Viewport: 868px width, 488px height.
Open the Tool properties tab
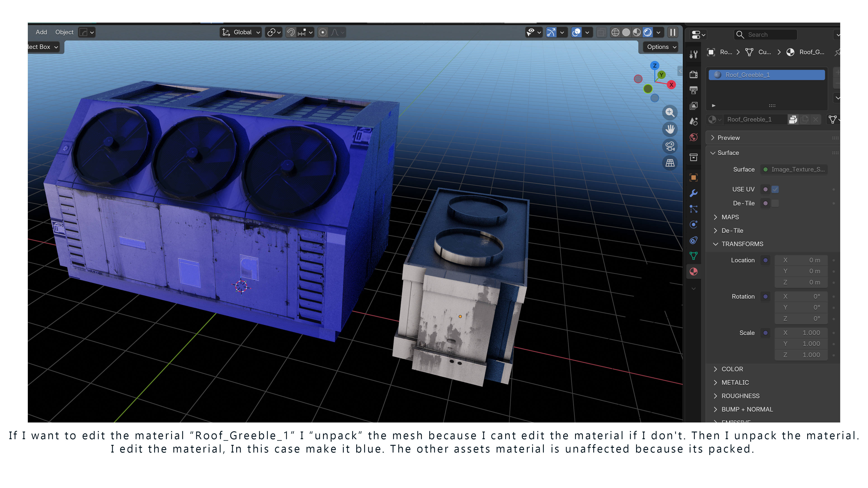coord(693,54)
